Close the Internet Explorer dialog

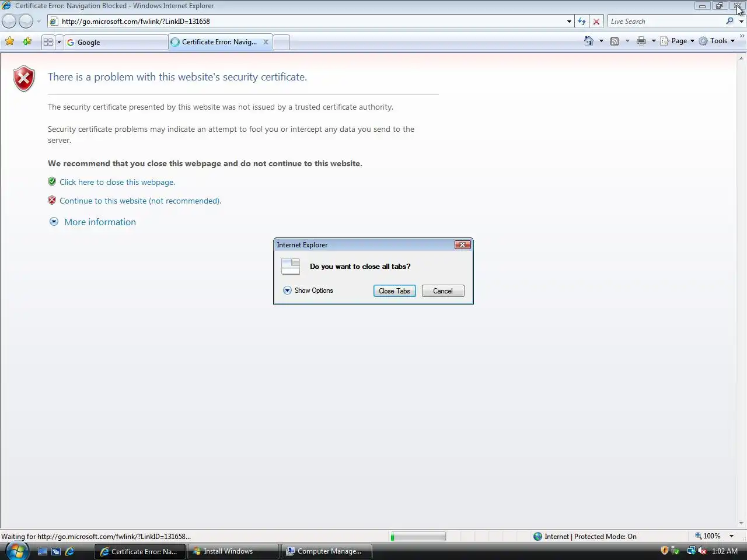(462, 245)
